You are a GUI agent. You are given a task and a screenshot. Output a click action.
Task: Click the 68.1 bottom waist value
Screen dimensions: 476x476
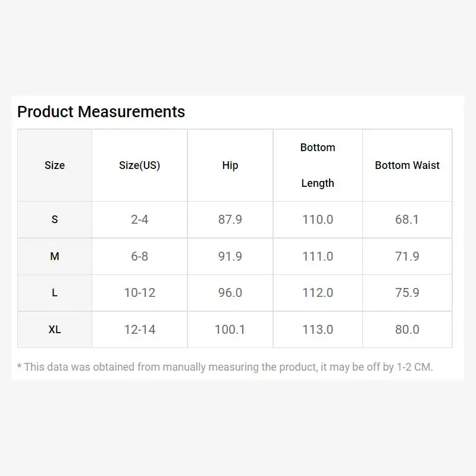click(x=408, y=220)
